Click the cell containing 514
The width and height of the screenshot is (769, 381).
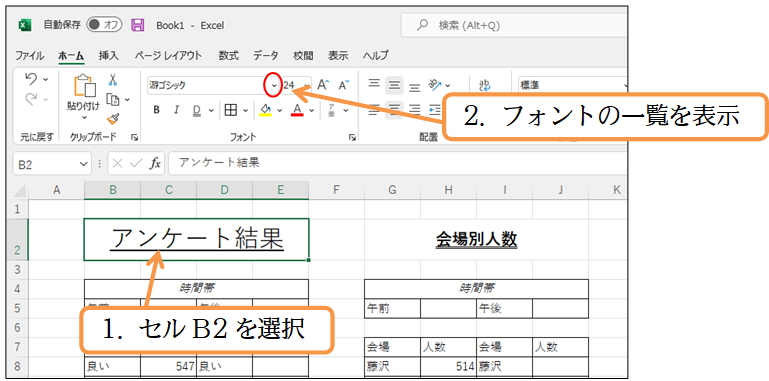448,366
